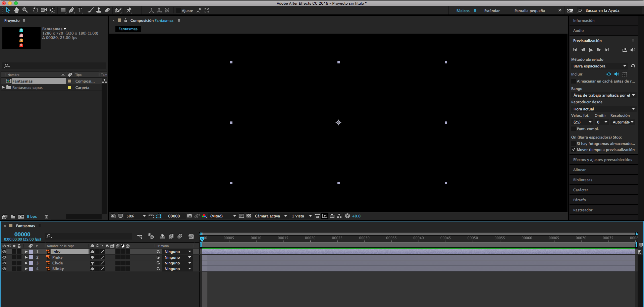Toggle the Ajuste snapping checkbox
Image resolution: width=644 pixels, height=307 pixels.
(x=178, y=11)
